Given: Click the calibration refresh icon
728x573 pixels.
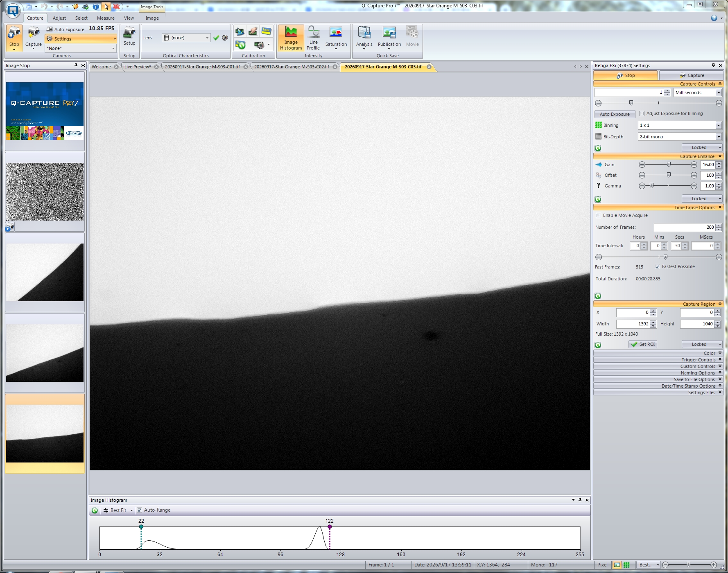Looking at the screenshot, I should 240,45.
